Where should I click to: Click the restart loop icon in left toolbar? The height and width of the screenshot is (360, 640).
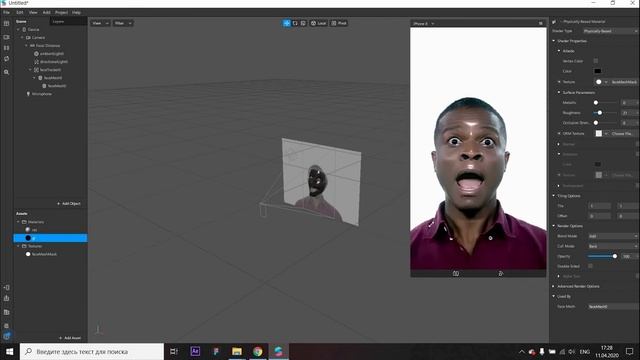pos(6,59)
